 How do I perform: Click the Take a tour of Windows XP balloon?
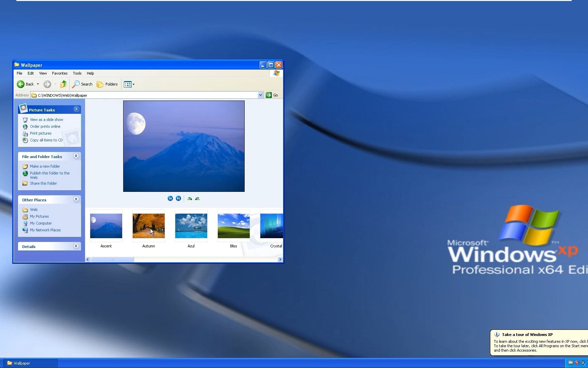point(539,342)
